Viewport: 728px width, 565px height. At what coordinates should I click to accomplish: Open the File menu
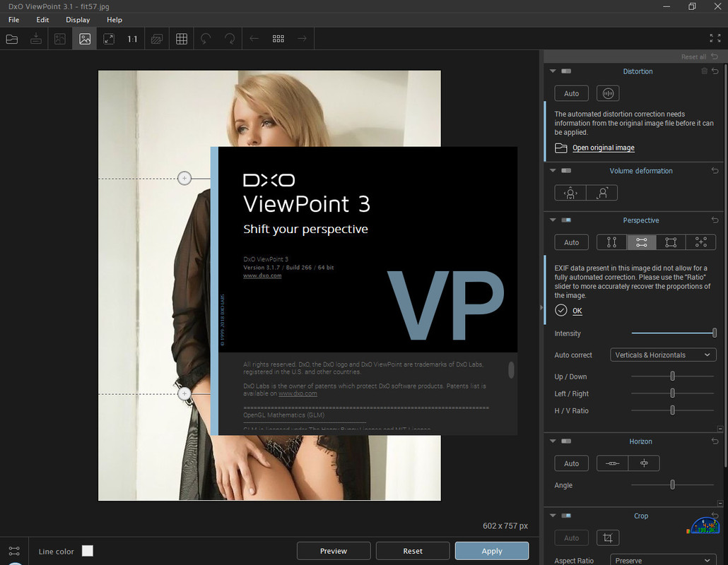[14, 20]
